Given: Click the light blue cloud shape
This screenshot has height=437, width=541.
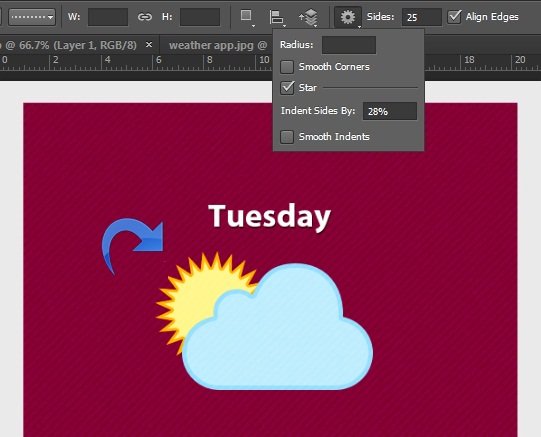Looking at the screenshot, I should point(278,328).
